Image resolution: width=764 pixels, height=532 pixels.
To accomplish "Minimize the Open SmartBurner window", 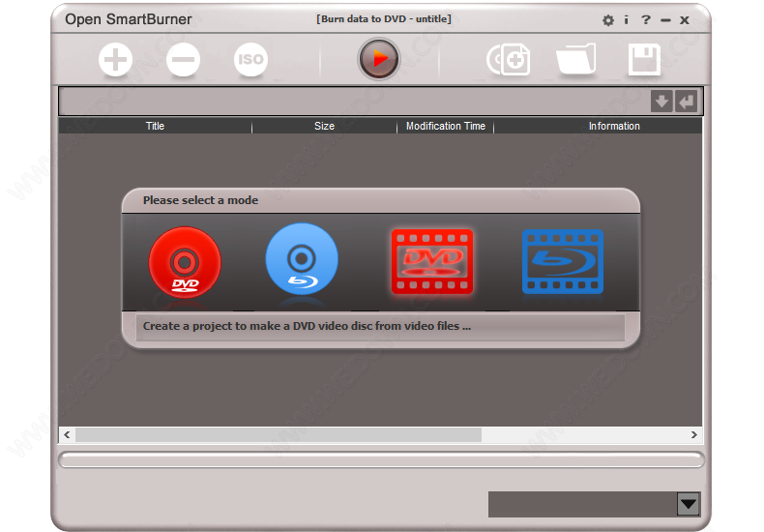I will click(x=665, y=20).
